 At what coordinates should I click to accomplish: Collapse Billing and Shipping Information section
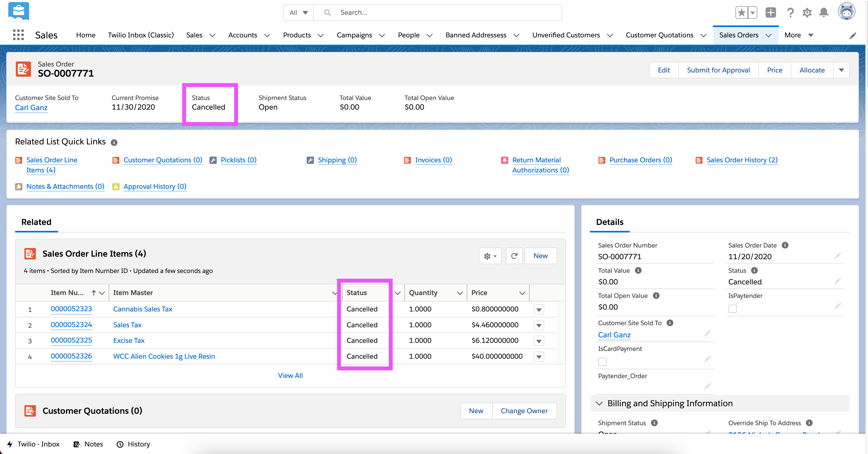(599, 403)
